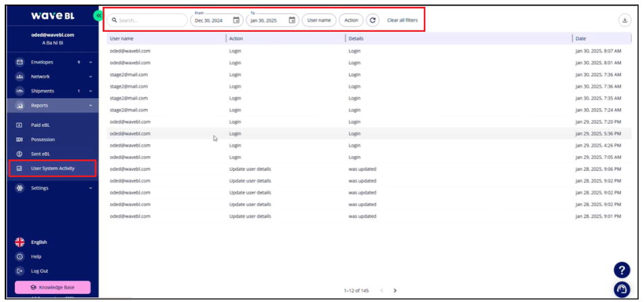This screenshot has height=302, width=644.
Task: Click the previous page arrow
Action: (381, 291)
